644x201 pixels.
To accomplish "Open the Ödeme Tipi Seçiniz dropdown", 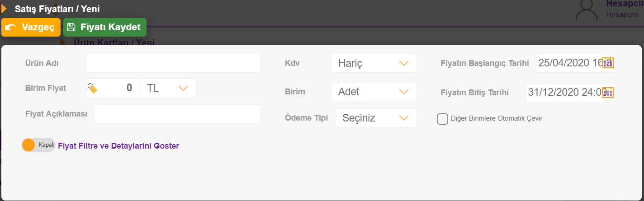I will point(376,118).
